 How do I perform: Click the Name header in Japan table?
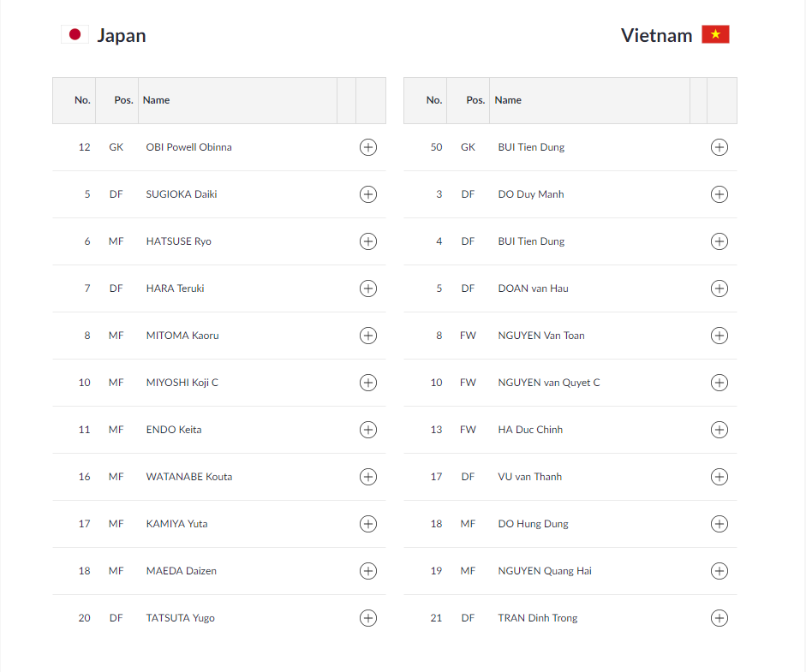pyautogui.click(x=156, y=100)
